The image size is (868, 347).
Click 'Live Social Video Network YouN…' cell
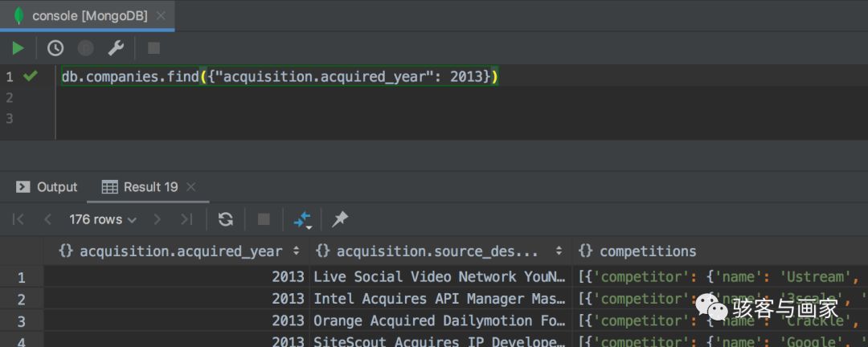(x=440, y=276)
